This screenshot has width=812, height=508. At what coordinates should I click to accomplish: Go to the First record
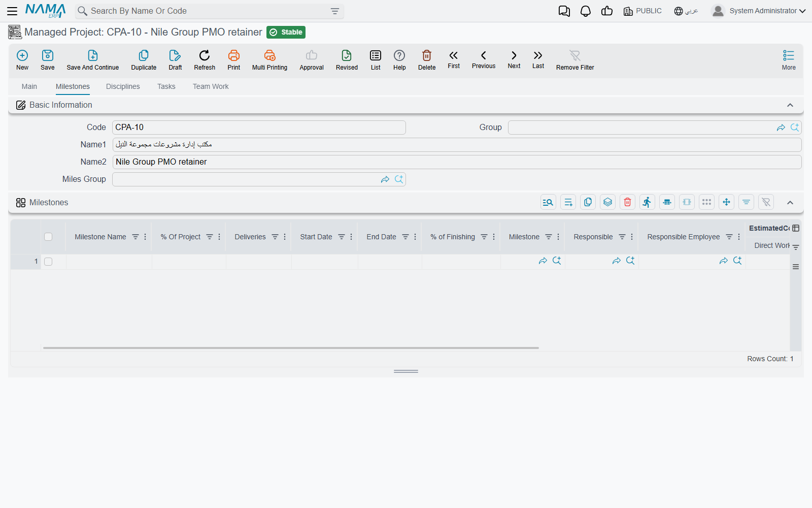(454, 59)
